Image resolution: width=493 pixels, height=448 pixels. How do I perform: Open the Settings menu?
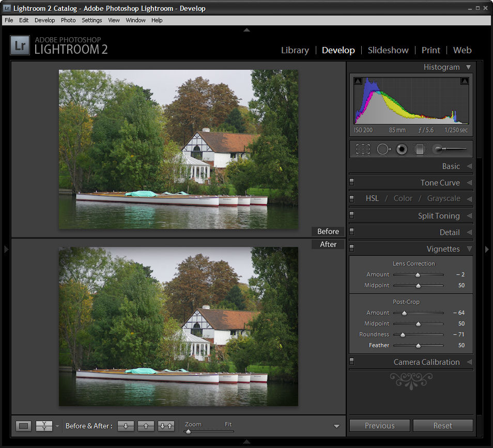(x=92, y=20)
